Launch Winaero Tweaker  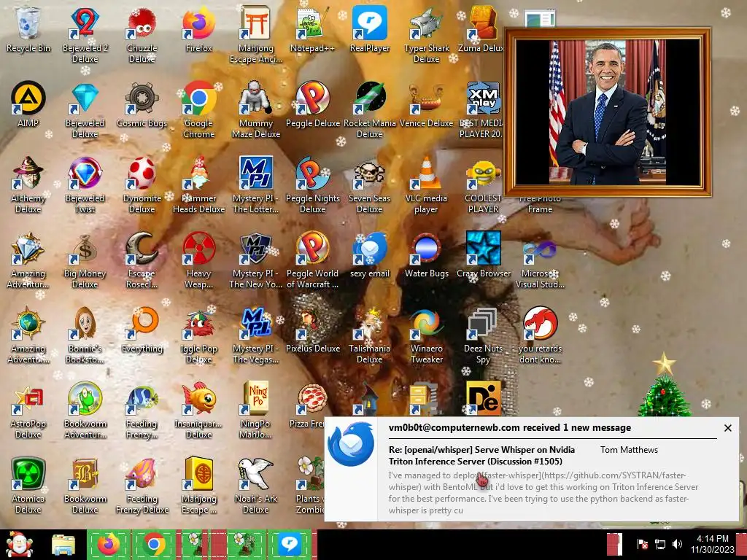click(x=426, y=335)
